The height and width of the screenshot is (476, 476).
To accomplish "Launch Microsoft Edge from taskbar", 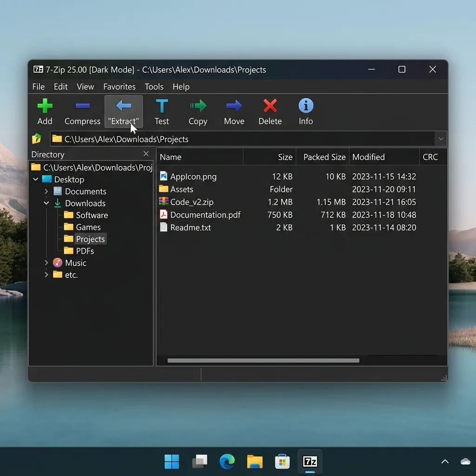I will 227,462.
